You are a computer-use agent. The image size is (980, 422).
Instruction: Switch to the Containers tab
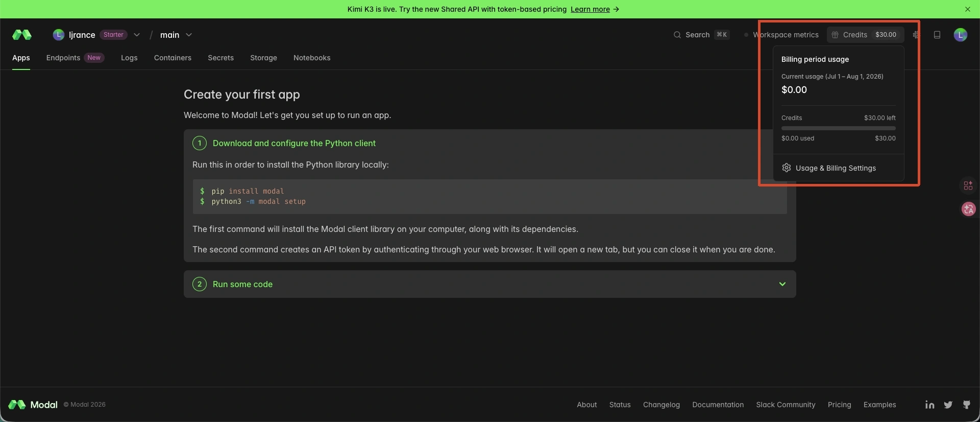coord(173,58)
